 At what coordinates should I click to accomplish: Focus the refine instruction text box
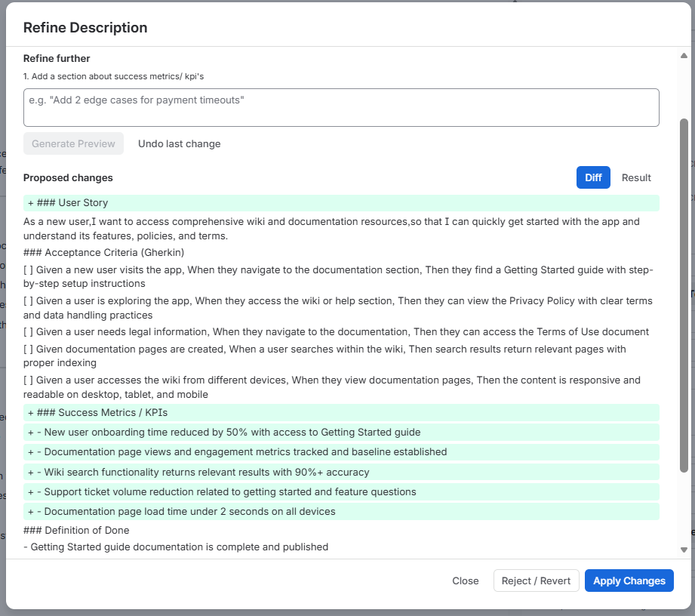pyautogui.click(x=341, y=107)
